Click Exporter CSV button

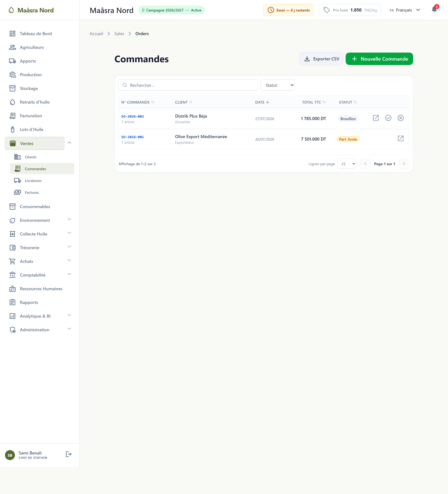click(x=321, y=59)
